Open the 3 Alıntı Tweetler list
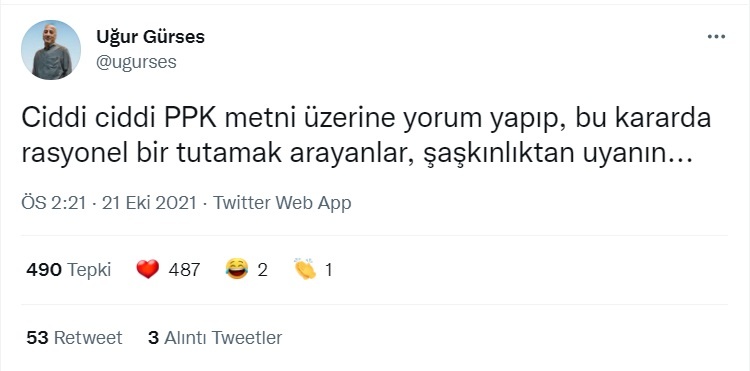Screen dimensions: 750x371 click(215, 338)
